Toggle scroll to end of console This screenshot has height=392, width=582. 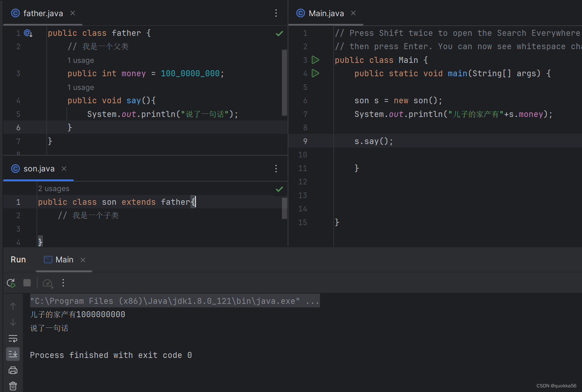[x=13, y=354]
